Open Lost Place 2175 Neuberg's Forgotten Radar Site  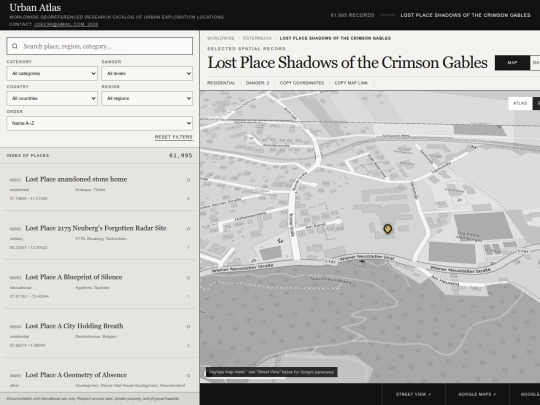pos(100,236)
